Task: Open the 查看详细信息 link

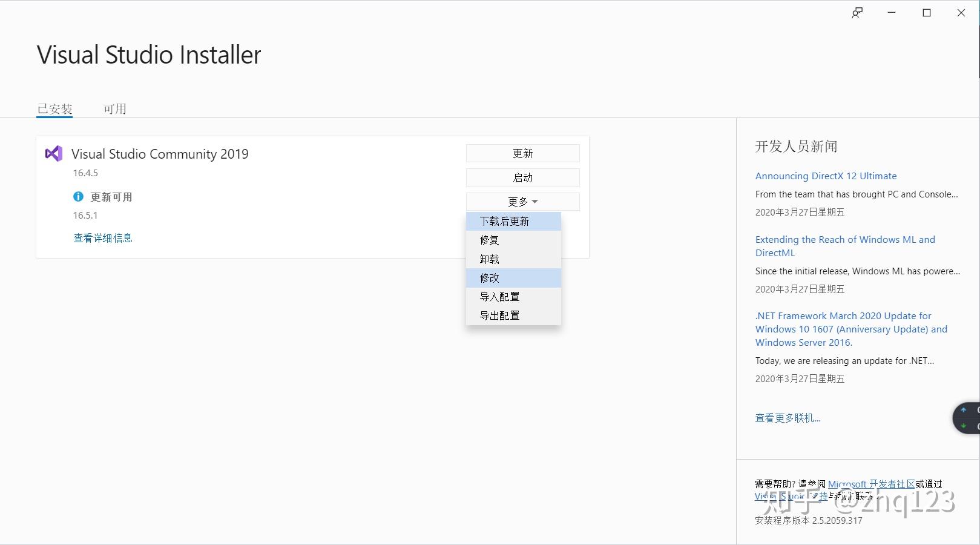Action: coord(102,237)
